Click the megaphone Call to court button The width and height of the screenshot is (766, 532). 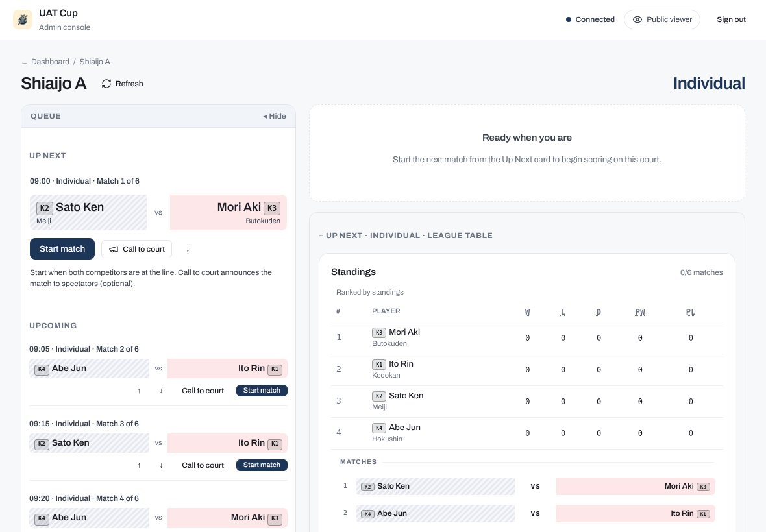[x=137, y=249]
